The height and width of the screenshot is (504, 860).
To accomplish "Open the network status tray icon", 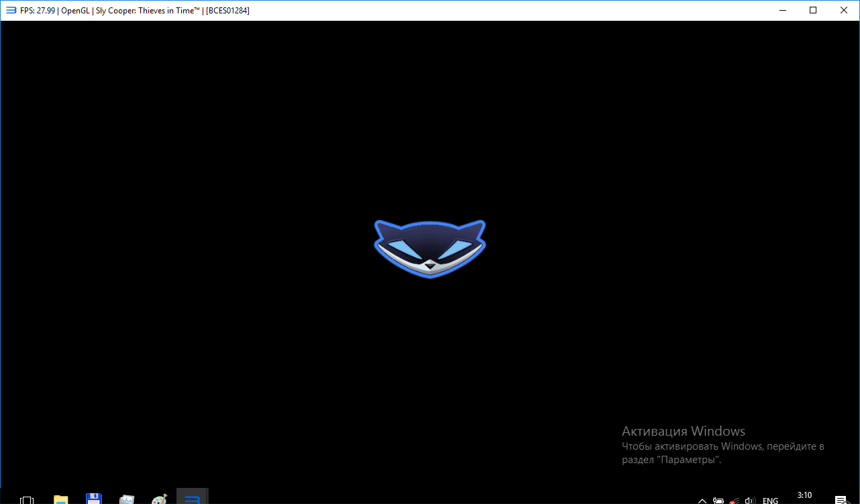I will (x=735, y=500).
